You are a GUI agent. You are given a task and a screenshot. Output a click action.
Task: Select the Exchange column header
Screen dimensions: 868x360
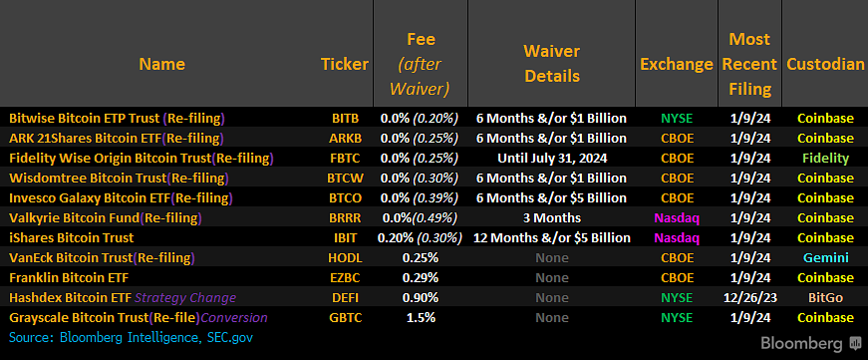677,64
